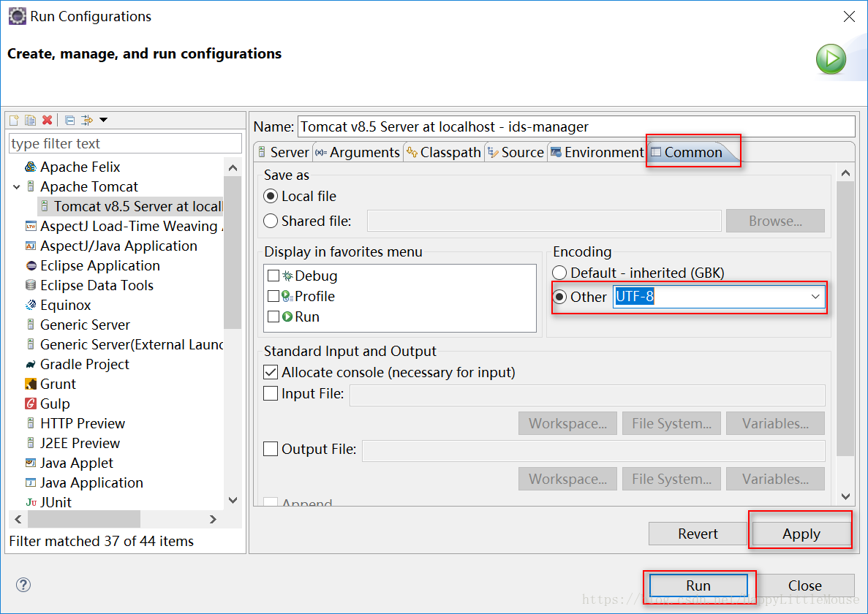Screen dimensions: 868x614
Task: Open the help question mark icon
Action: tap(23, 585)
